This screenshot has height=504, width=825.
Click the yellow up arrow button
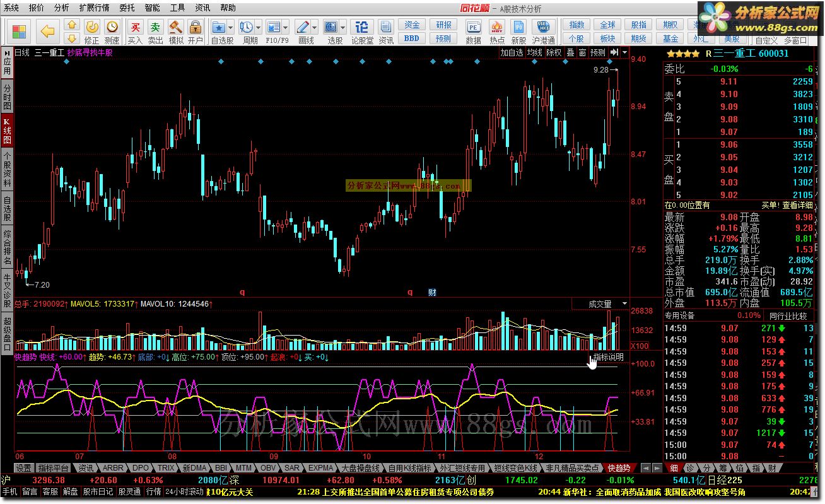point(72,25)
